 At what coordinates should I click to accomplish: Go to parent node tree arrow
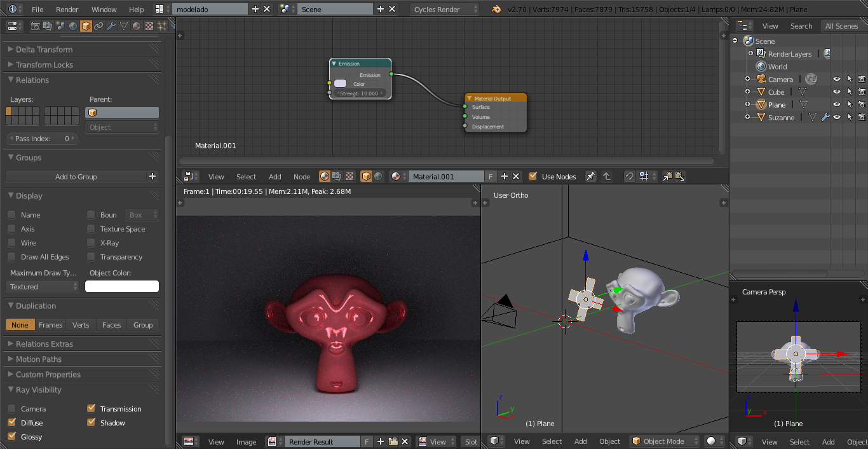tap(607, 176)
